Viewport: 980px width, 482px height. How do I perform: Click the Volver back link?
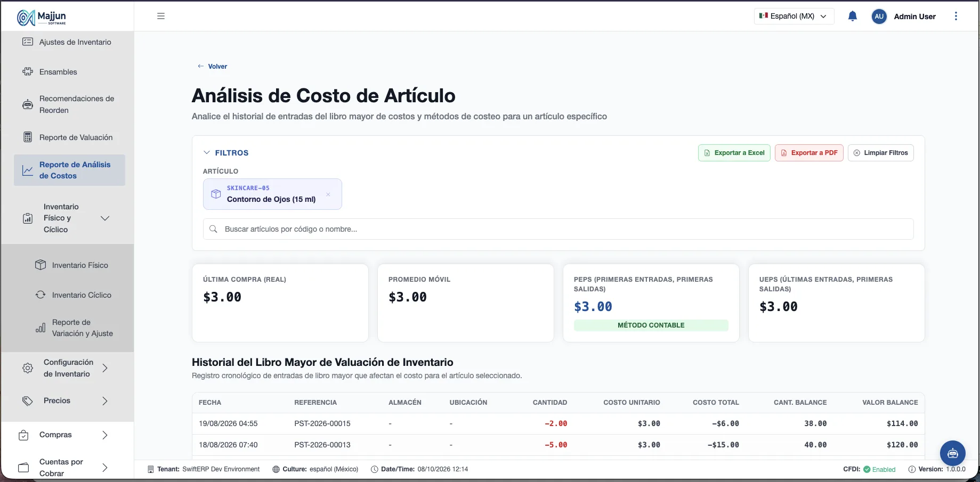[x=213, y=67]
